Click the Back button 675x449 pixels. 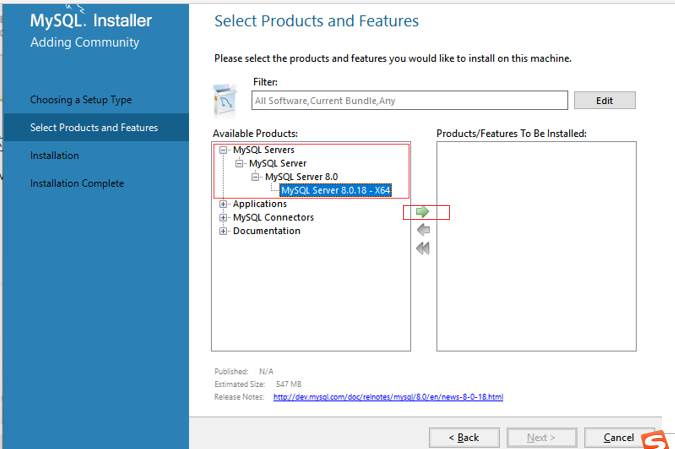pyautogui.click(x=464, y=437)
